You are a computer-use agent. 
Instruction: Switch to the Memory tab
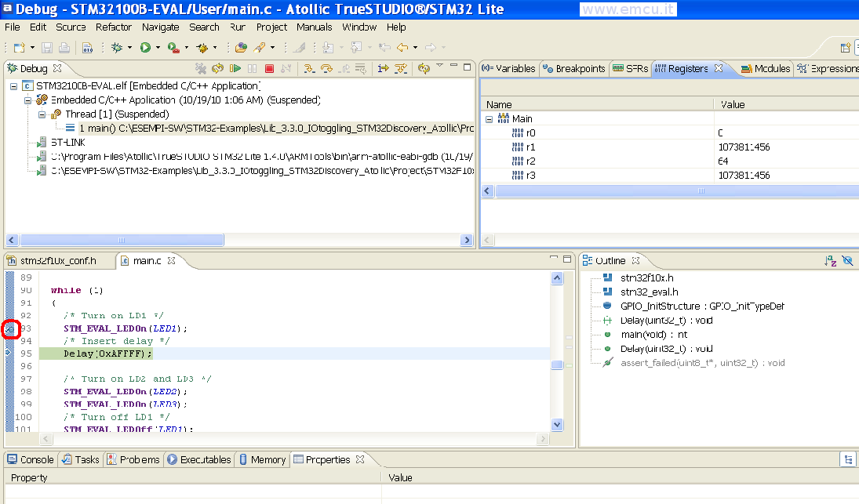point(263,459)
